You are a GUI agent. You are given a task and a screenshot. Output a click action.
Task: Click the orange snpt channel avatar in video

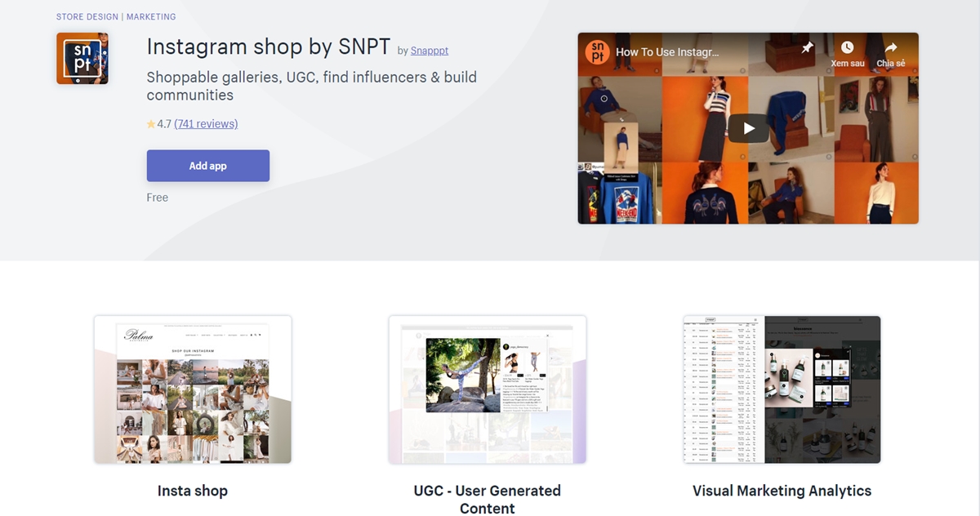[x=599, y=51]
